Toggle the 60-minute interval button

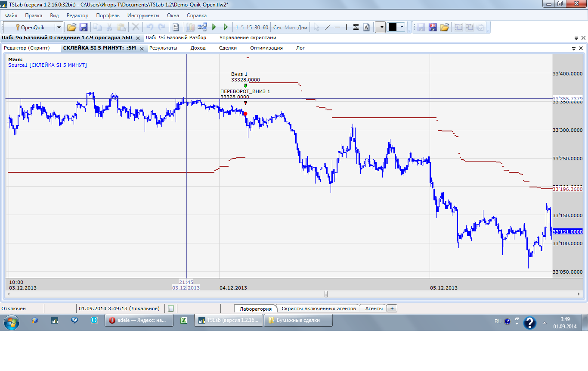(265, 28)
